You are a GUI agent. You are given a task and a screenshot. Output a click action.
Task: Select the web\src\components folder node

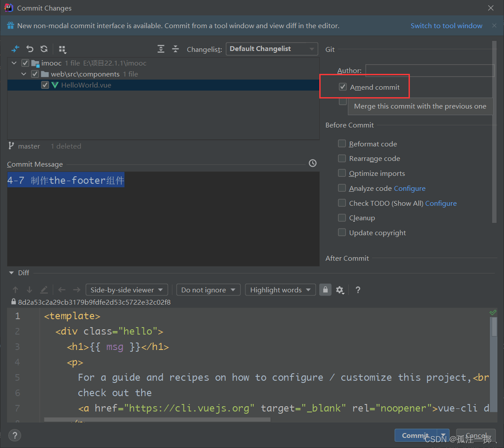pyautogui.click(x=85, y=74)
